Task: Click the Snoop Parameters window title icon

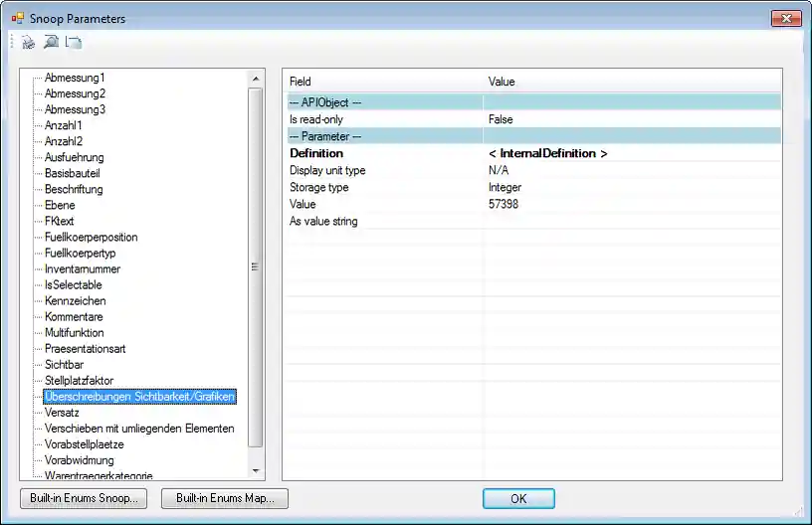Action: (x=18, y=19)
